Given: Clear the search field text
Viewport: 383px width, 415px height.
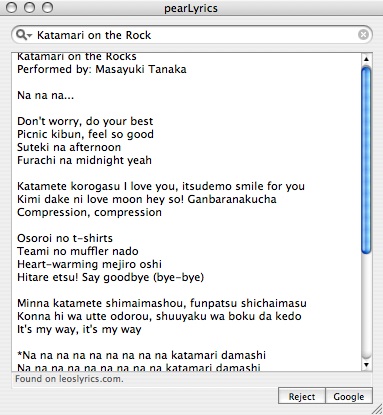Looking at the screenshot, I should [x=363, y=34].
